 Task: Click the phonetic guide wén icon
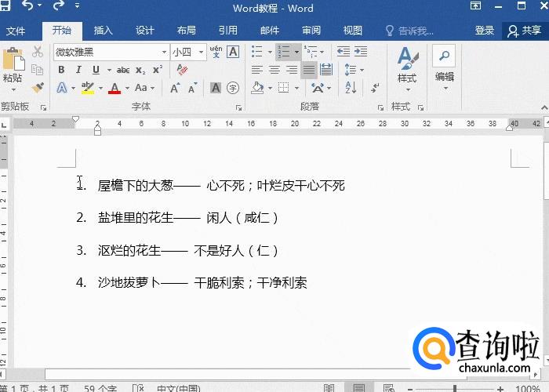[216, 52]
